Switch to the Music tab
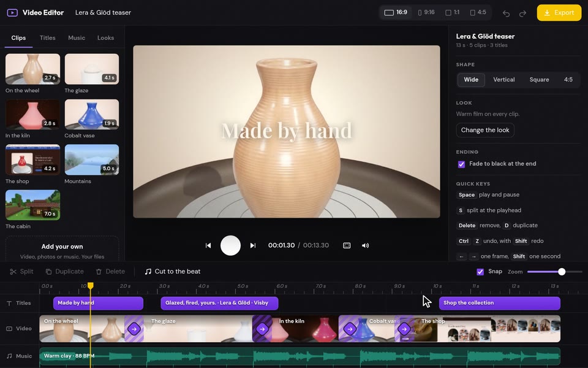Image resolution: width=588 pixels, height=368 pixels. (x=77, y=38)
